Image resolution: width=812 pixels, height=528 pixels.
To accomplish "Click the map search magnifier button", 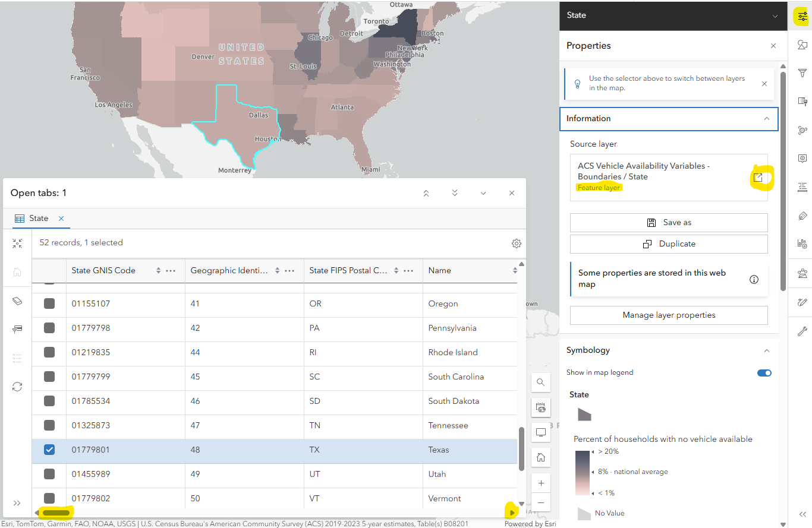I will click(x=540, y=382).
